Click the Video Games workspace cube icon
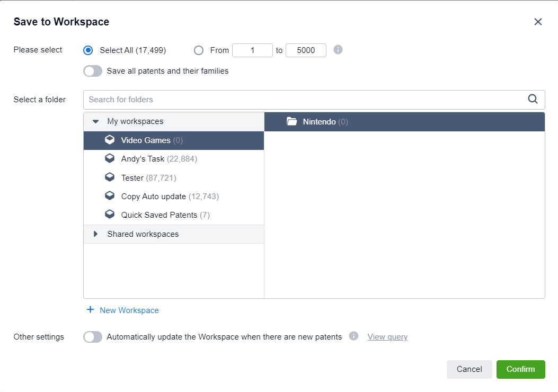This screenshot has height=392, width=558. click(x=110, y=140)
